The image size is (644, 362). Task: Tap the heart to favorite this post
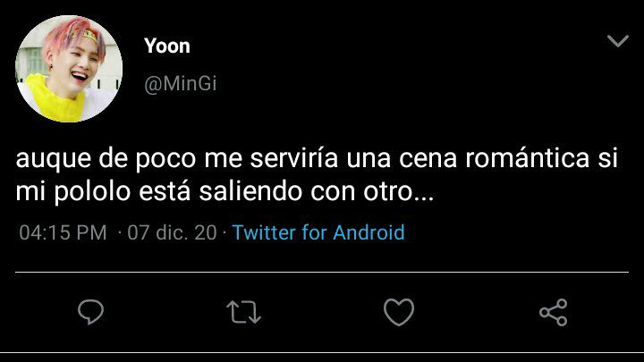point(398,312)
